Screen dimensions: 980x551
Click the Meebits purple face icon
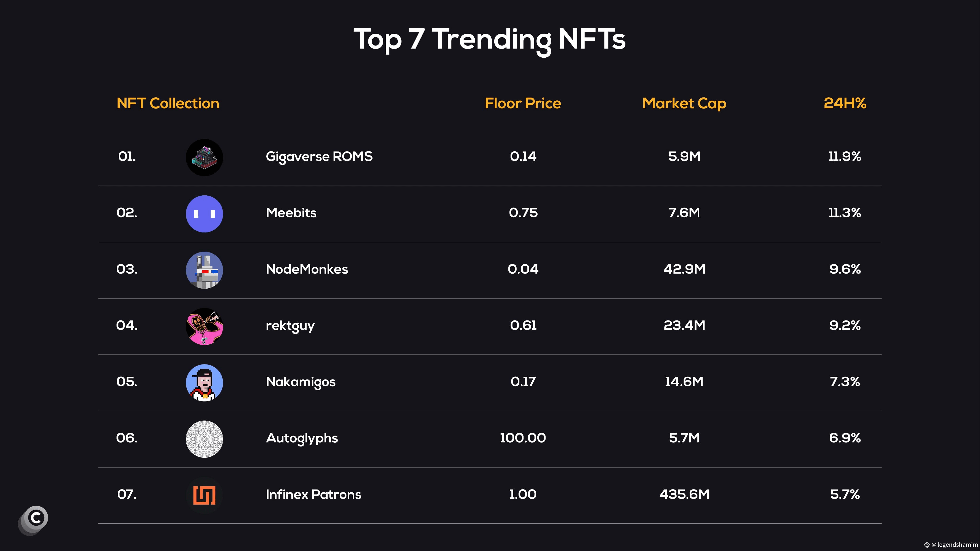pos(204,214)
